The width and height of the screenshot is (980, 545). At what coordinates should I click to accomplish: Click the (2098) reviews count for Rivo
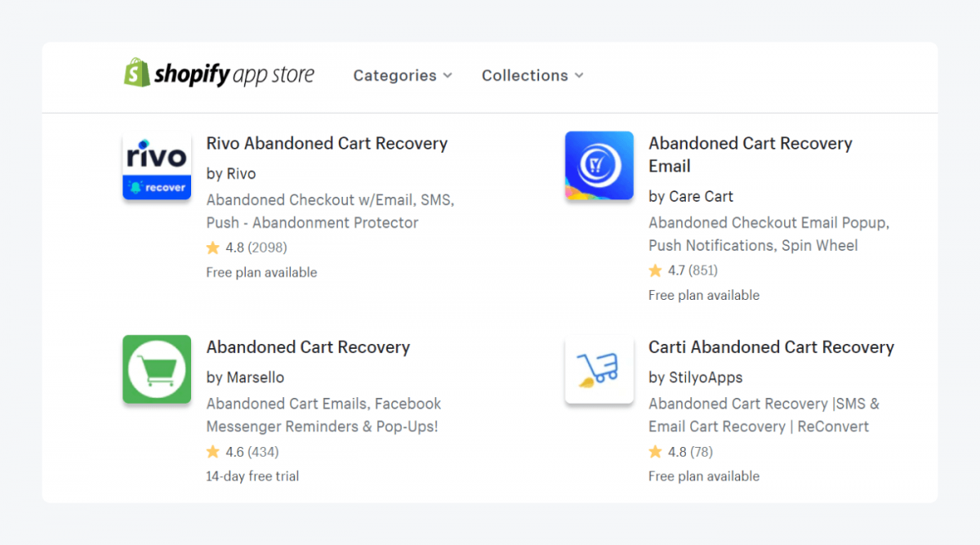click(267, 247)
